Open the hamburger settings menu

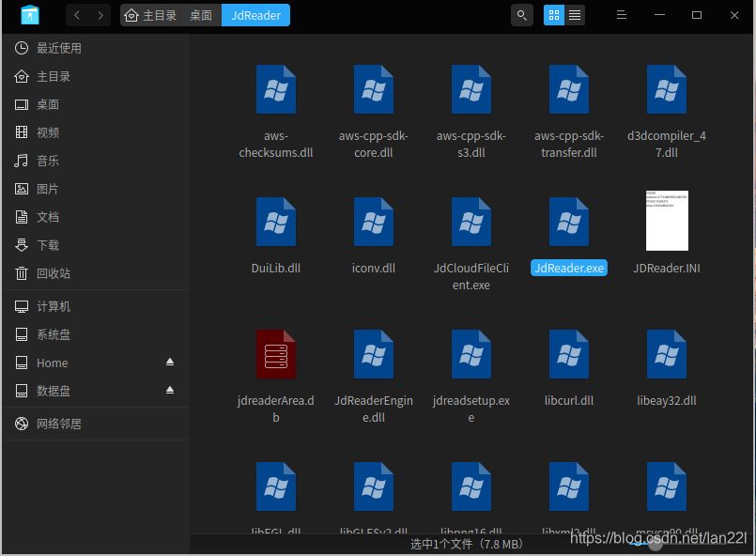click(x=622, y=15)
